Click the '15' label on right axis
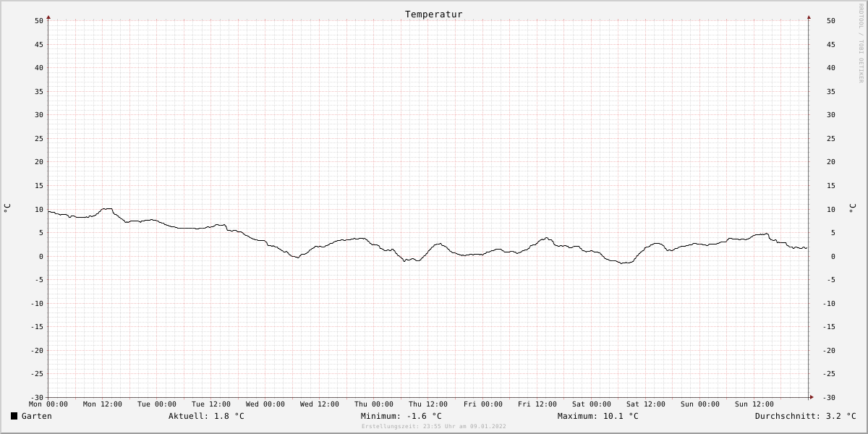 tap(830, 185)
